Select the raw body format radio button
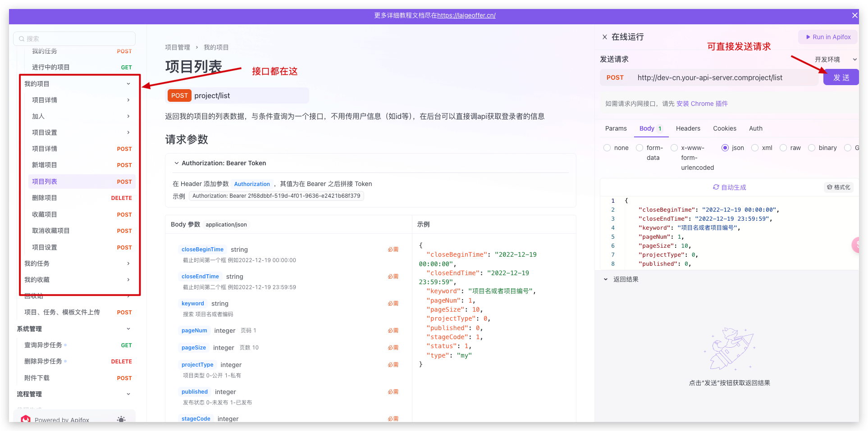This screenshot has height=431, width=868. (784, 148)
